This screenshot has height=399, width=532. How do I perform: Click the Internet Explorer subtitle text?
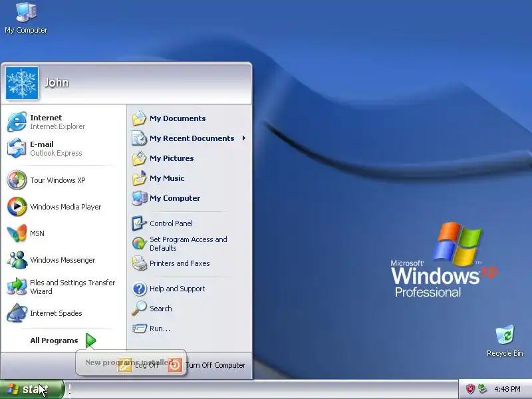(x=57, y=126)
